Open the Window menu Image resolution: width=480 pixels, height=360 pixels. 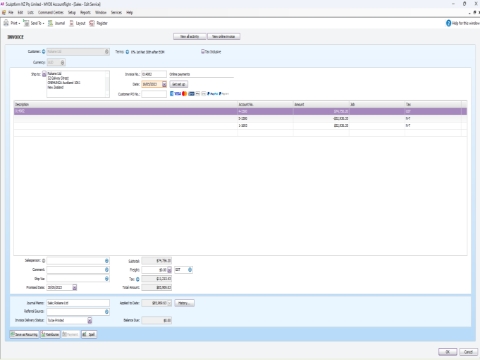(x=101, y=12)
